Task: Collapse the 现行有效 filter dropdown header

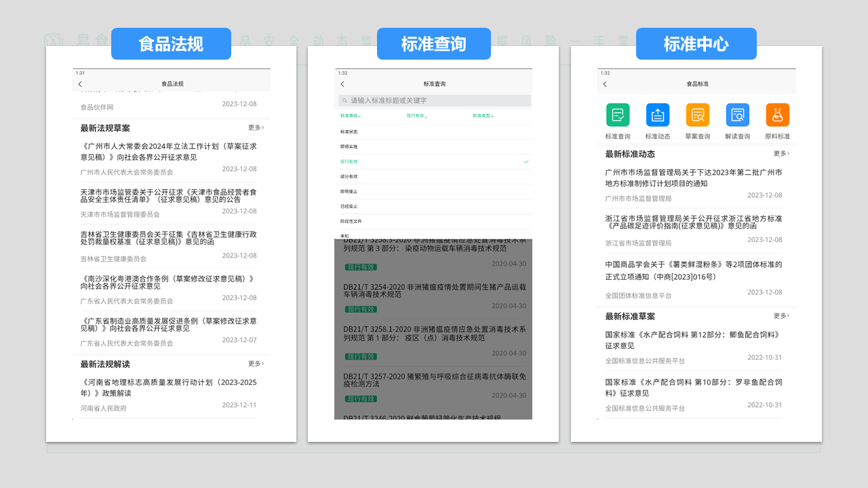Action: tap(416, 116)
